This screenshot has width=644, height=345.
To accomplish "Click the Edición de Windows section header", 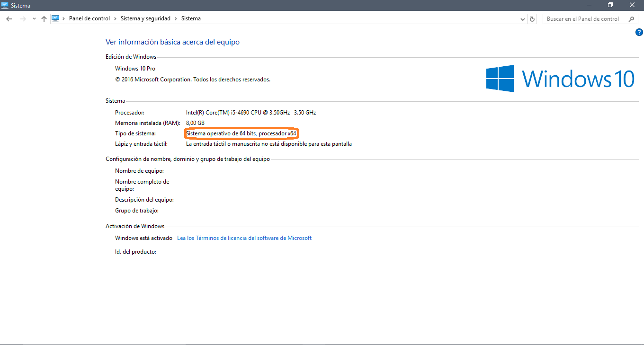I will tap(131, 57).
